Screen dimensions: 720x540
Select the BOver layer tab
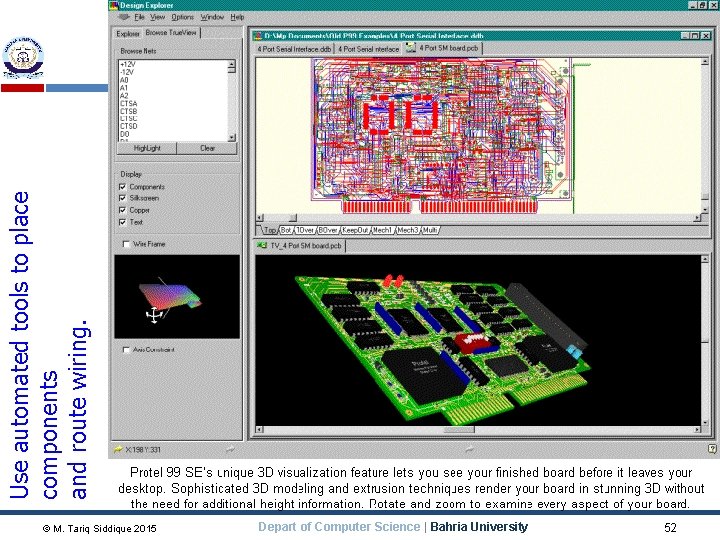(327, 230)
